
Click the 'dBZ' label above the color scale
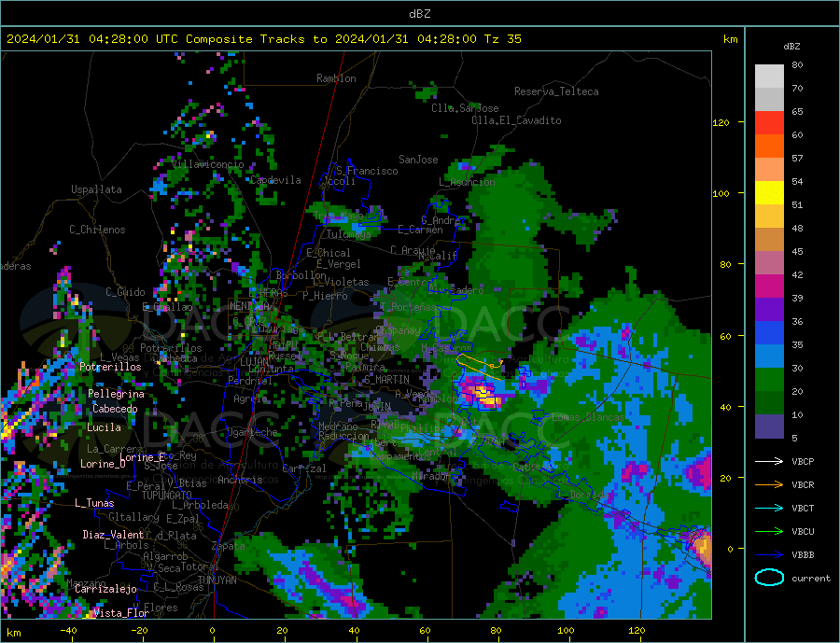click(791, 47)
